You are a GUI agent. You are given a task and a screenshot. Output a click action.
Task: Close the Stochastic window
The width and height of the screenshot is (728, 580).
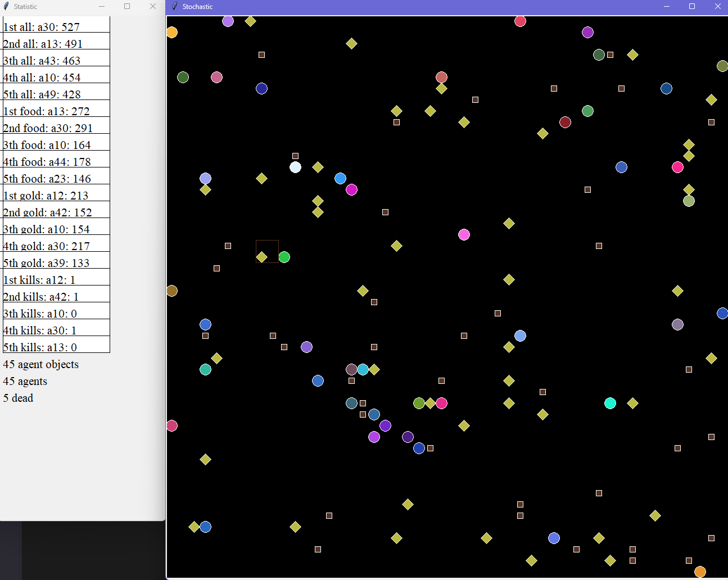pyautogui.click(x=718, y=6)
